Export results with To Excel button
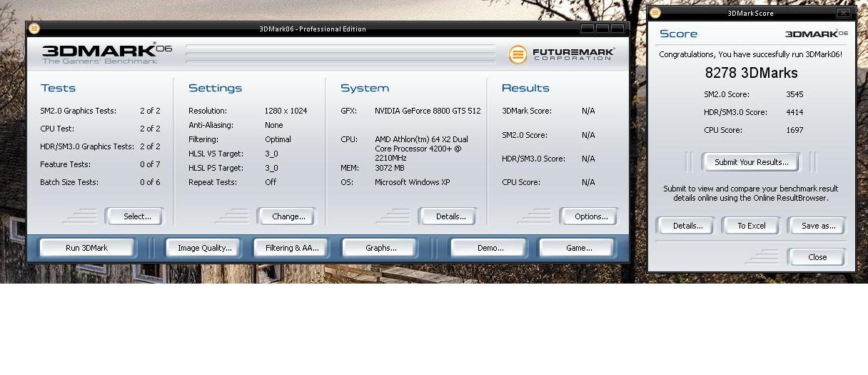This screenshot has height=375, width=868. point(751,226)
